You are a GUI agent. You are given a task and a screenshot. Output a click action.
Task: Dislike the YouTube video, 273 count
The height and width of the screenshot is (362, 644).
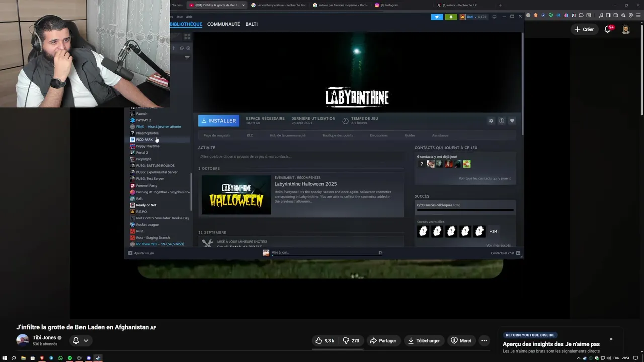tap(351, 341)
